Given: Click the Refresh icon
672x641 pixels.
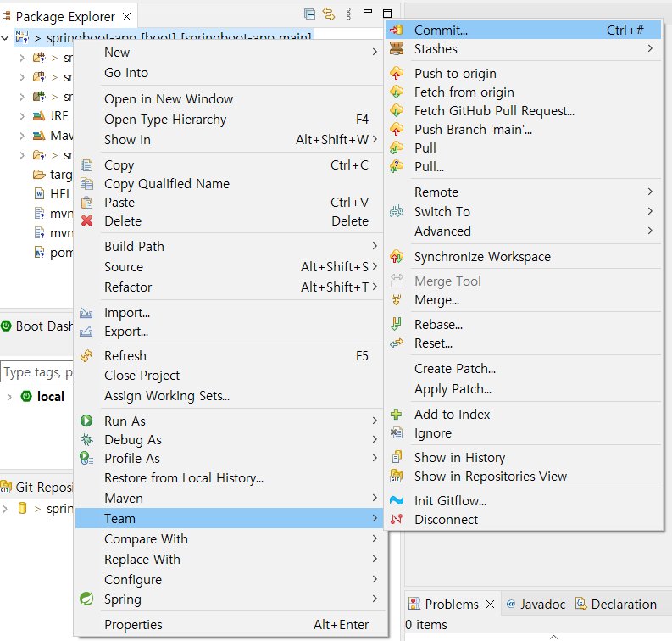Looking at the screenshot, I should (x=86, y=356).
